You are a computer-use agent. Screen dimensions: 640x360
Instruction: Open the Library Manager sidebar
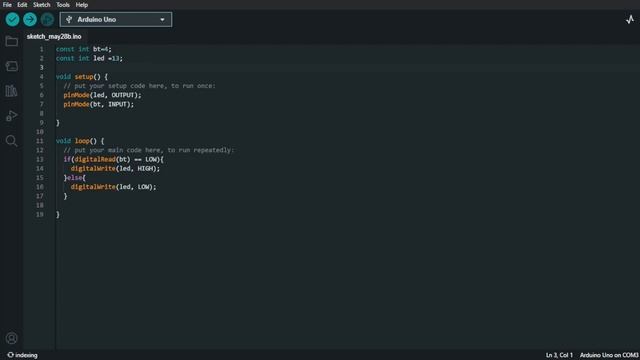point(11,91)
